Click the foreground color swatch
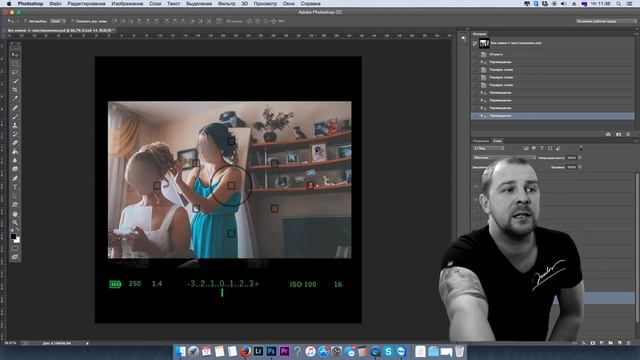The width and height of the screenshot is (640, 360). 13,236
